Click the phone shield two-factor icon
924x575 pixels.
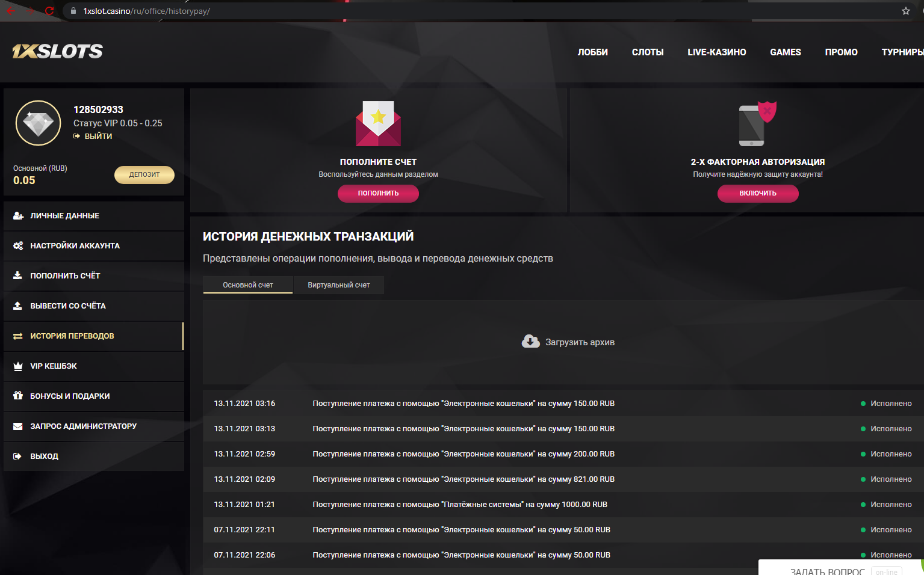point(758,124)
